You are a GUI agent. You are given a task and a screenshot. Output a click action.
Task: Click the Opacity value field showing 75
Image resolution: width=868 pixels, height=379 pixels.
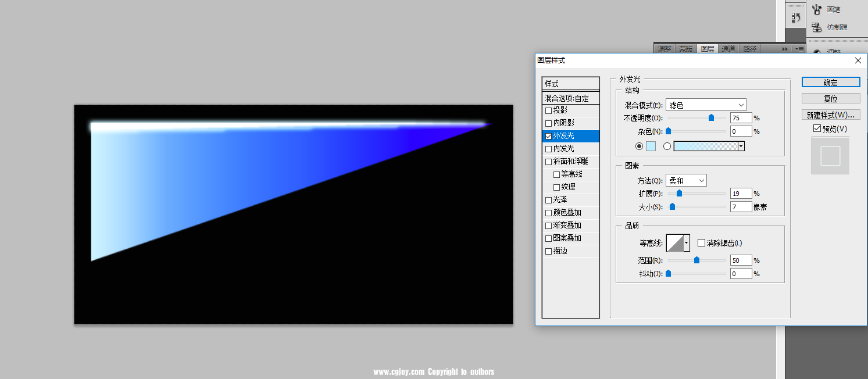741,118
